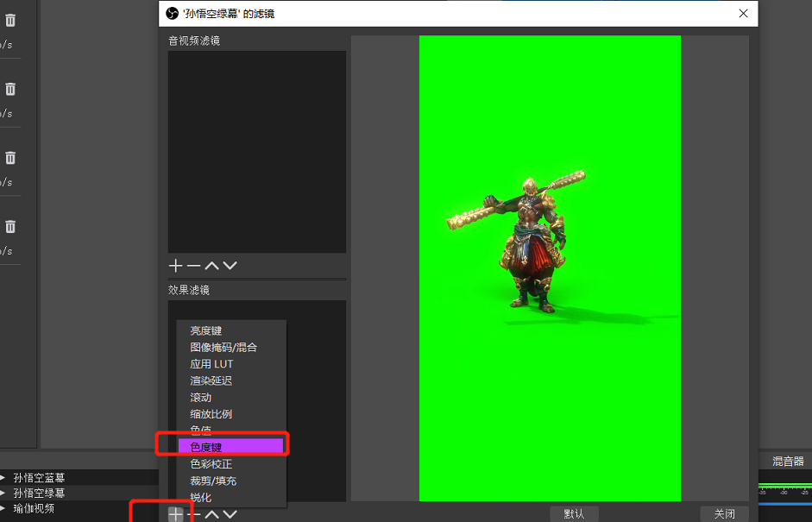Screen dimensions: 812x522
Task: Add a new audio/video filter with plus
Action: click(x=175, y=266)
